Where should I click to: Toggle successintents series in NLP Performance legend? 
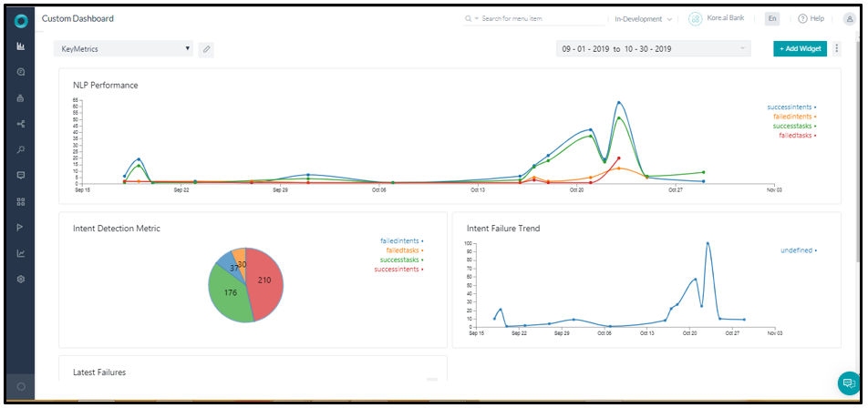[x=791, y=107]
